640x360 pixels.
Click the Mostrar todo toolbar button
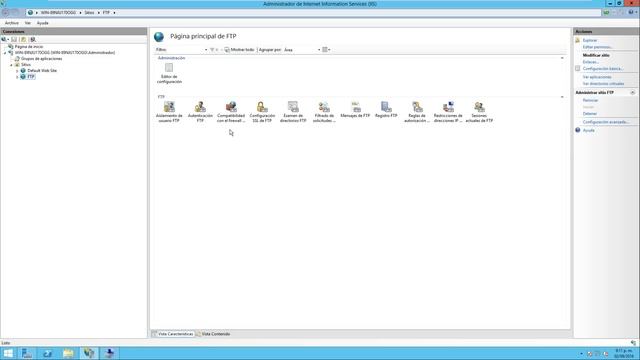click(239, 50)
